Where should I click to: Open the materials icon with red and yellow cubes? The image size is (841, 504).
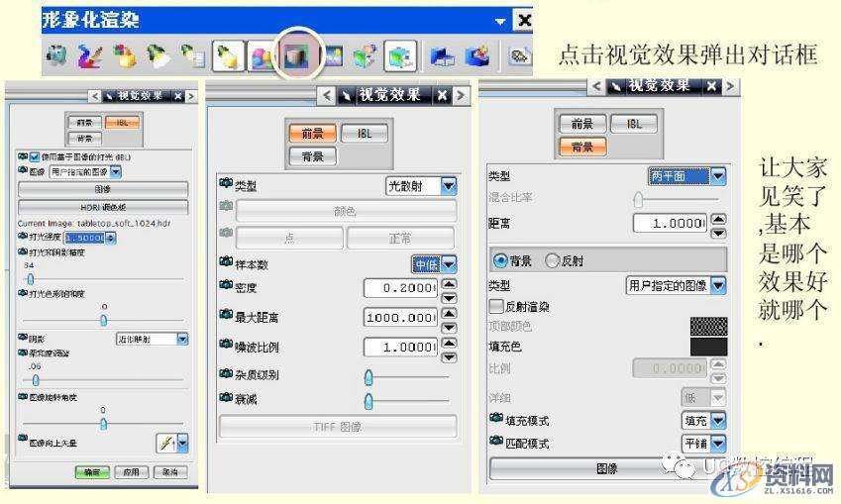point(125,55)
